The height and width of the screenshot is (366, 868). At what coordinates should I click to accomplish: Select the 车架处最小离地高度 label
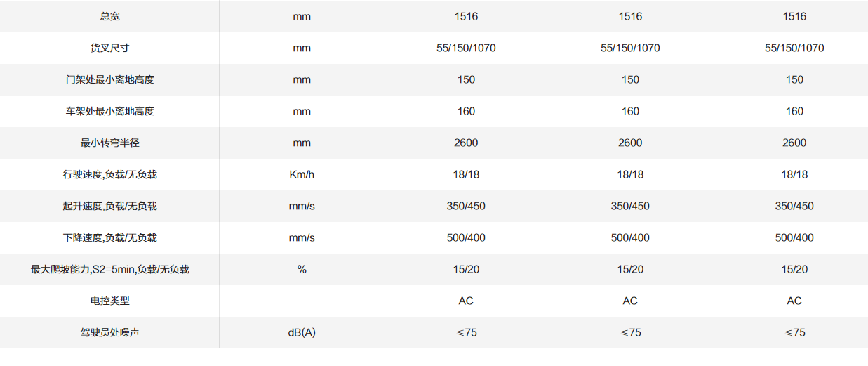[x=109, y=111]
